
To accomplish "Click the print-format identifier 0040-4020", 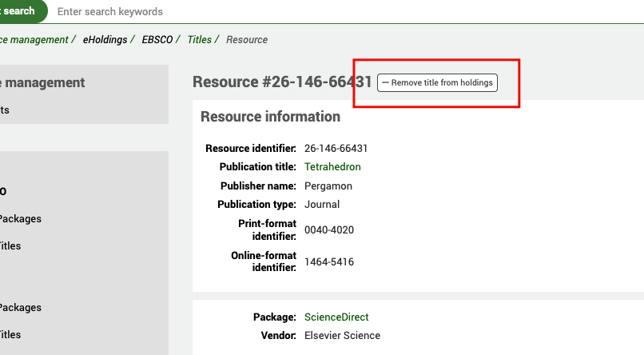I will coord(328,229).
